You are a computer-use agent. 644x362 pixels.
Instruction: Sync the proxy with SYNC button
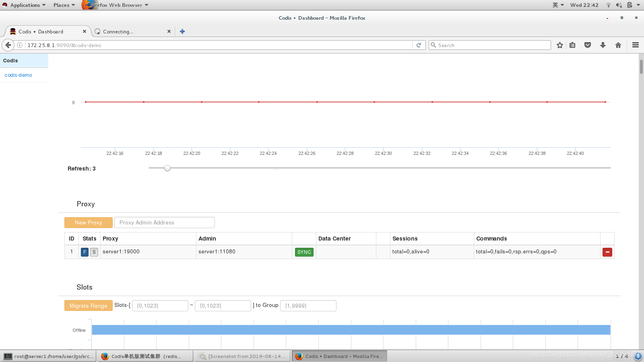click(x=304, y=252)
